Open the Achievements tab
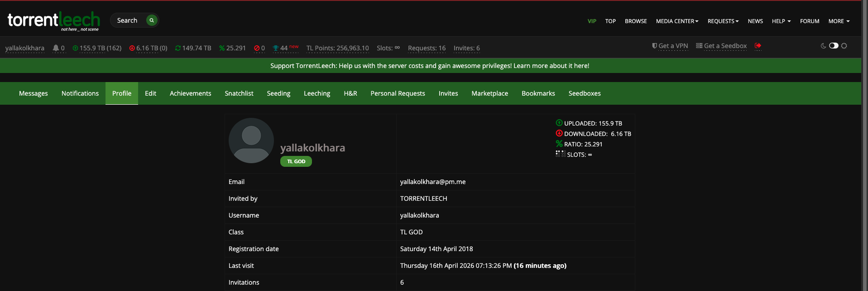This screenshot has height=291, width=868. click(x=191, y=93)
